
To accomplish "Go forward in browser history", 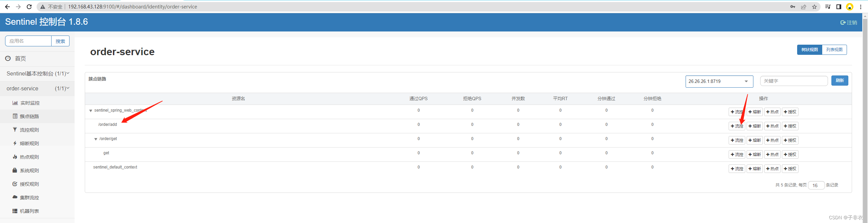I will coord(18,7).
